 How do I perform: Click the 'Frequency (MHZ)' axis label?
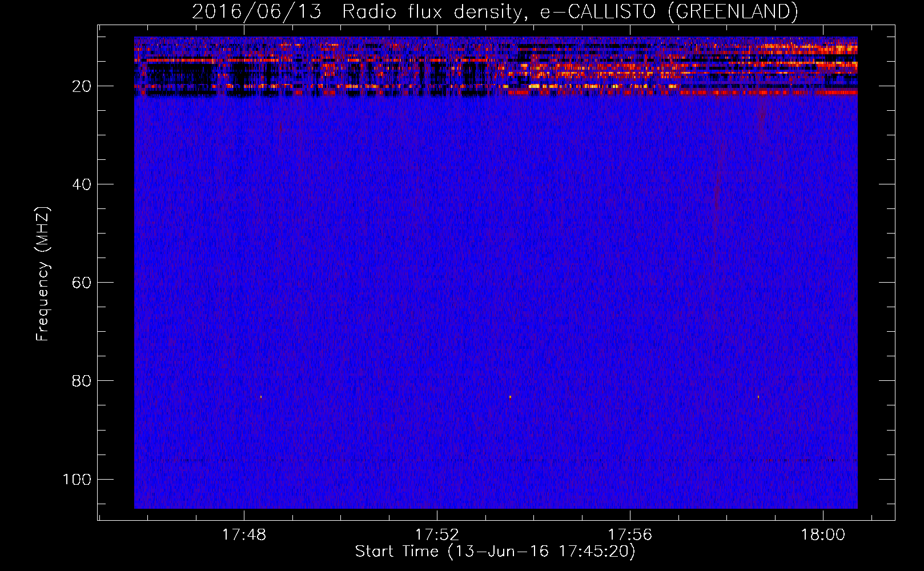[43, 274]
